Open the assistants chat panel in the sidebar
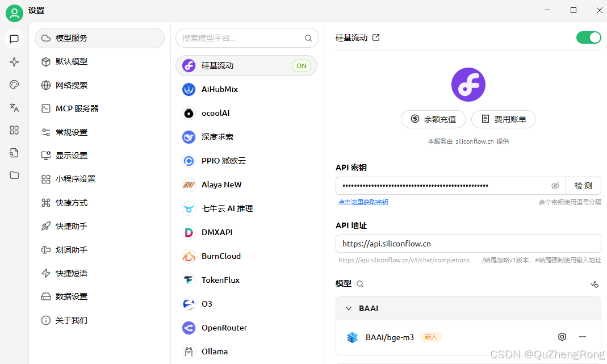The image size is (607, 364). pos(14,39)
